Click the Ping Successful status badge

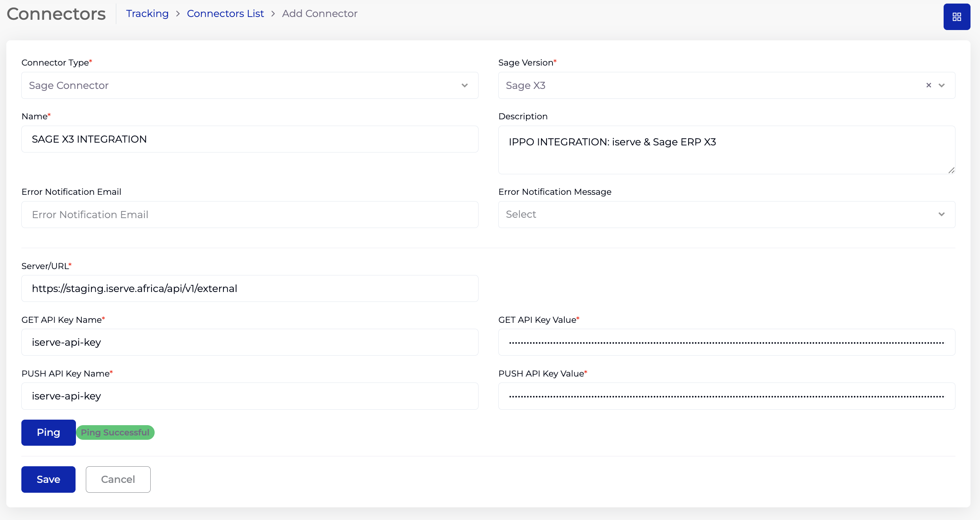pyautogui.click(x=115, y=432)
